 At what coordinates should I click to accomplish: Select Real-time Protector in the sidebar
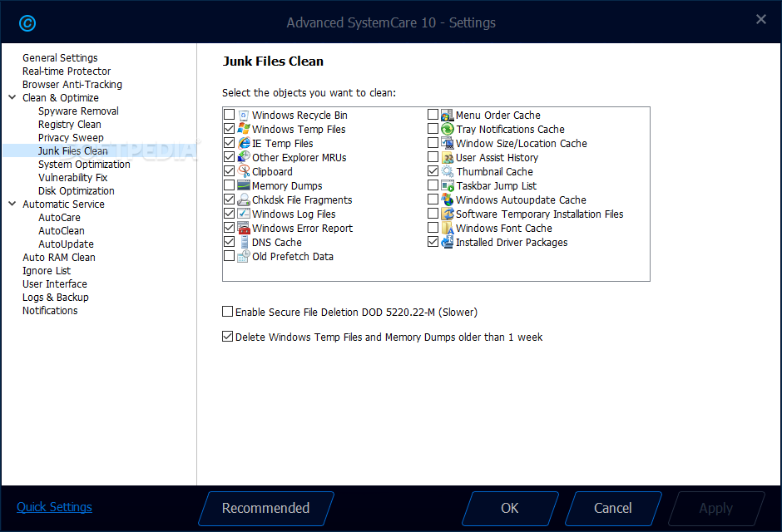click(67, 71)
